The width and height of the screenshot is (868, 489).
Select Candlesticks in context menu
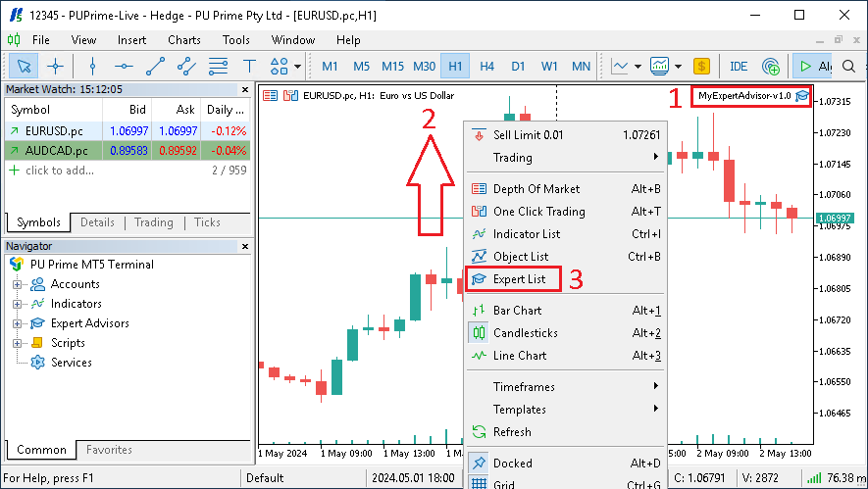pos(565,333)
